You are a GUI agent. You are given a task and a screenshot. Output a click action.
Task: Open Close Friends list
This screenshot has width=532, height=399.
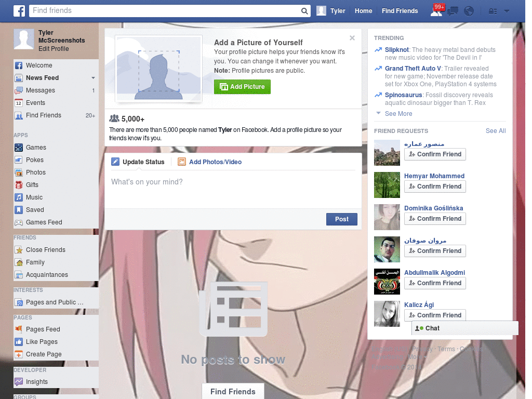tap(56, 250)
